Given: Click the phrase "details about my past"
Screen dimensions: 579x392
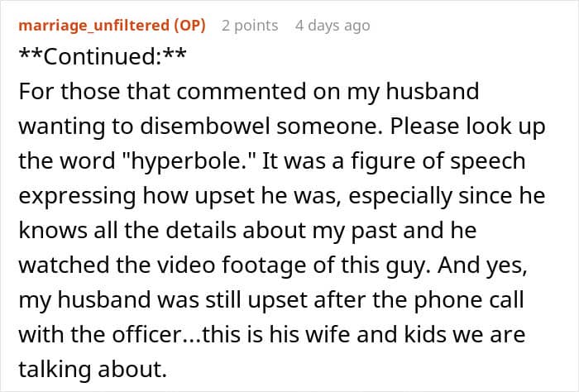Looking at the screenshot, I should tap(342, 229).
